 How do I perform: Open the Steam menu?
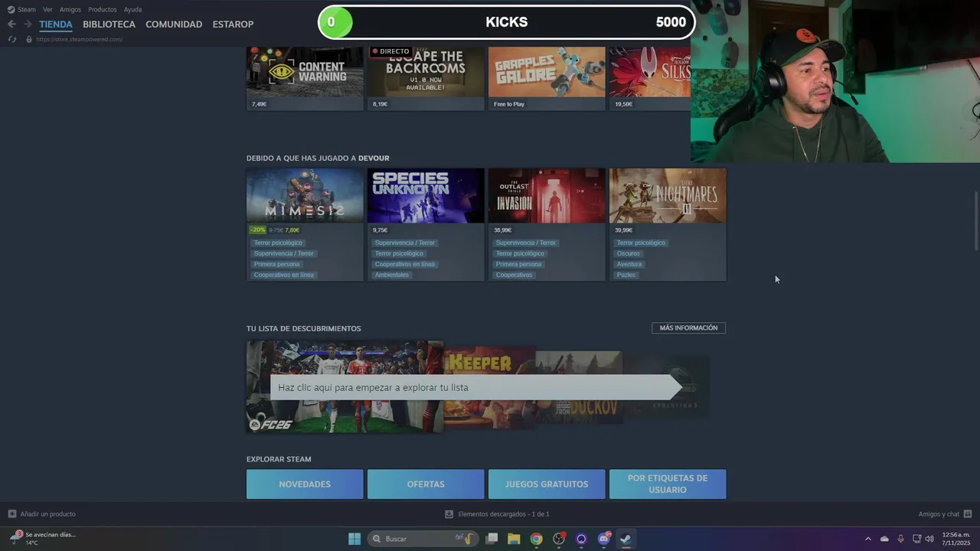click(x=27, y=9)
